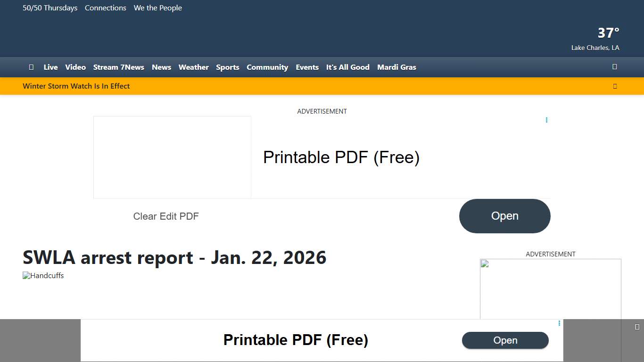Screen dimensions: 644x362
Task: Open the Connections link at top
Action: tap(106, 8)
